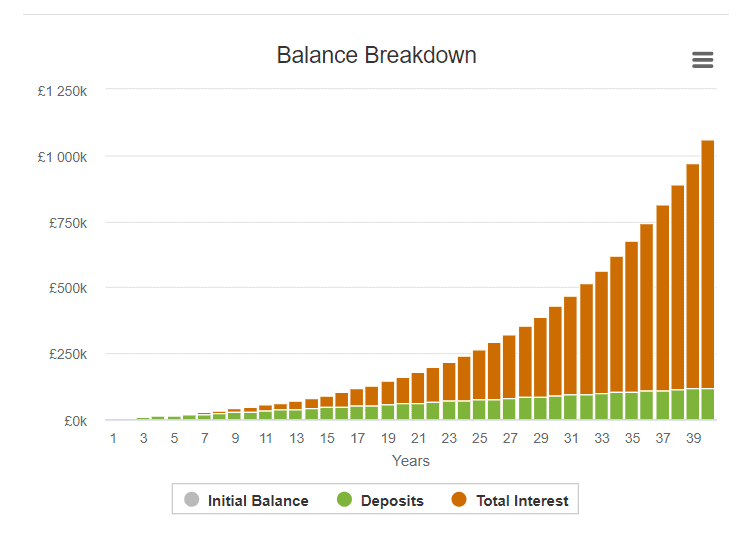Hide the Deposits series via legend text
The width and height of the screenshot is (737, 535).
point(392,501)
